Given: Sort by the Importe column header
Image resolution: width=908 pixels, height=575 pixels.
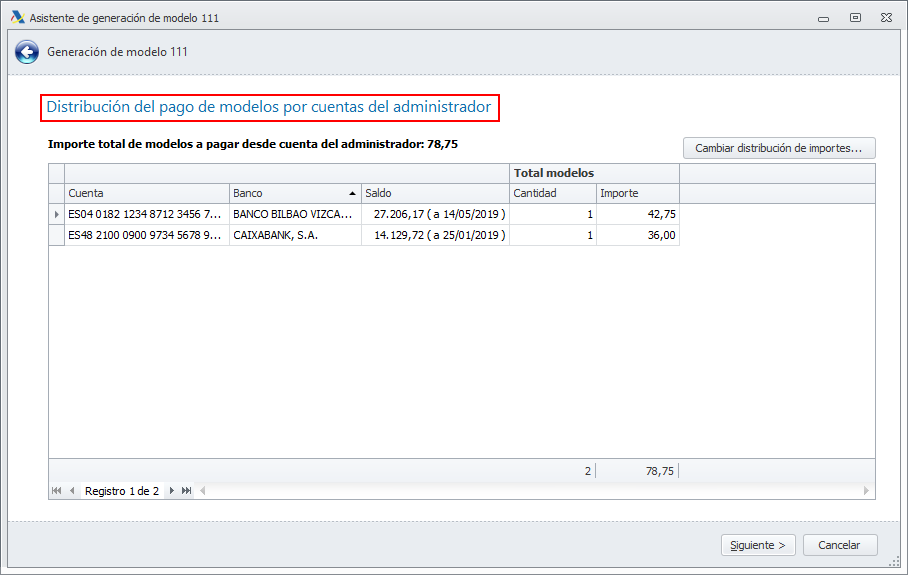Looking at the screenshot, I should point(638,193).
